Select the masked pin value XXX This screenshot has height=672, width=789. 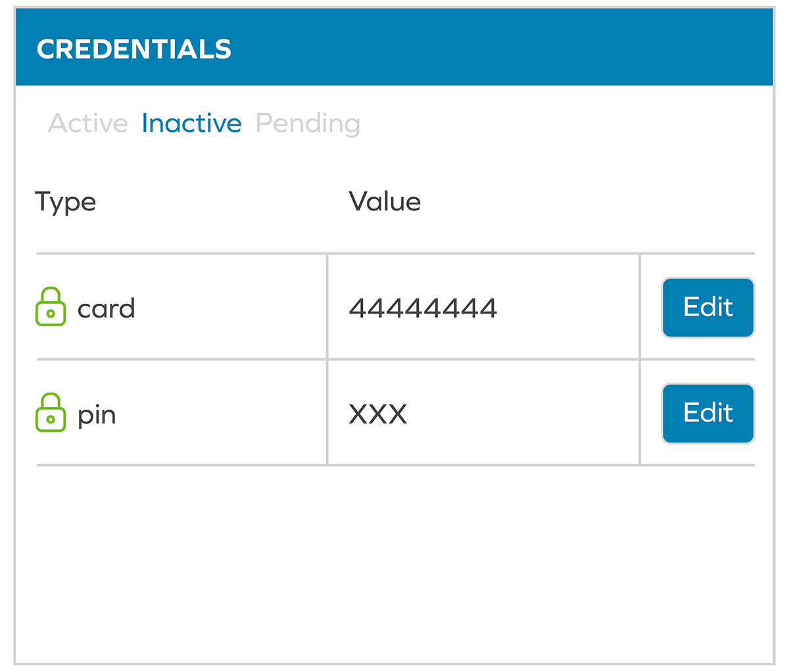click(x=378, y=414)
